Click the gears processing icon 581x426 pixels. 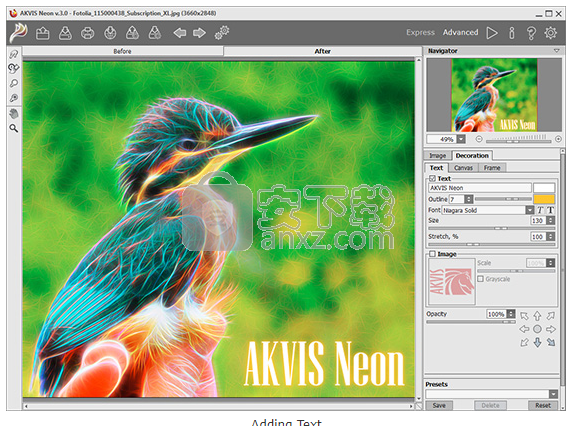tap(222, 33)
